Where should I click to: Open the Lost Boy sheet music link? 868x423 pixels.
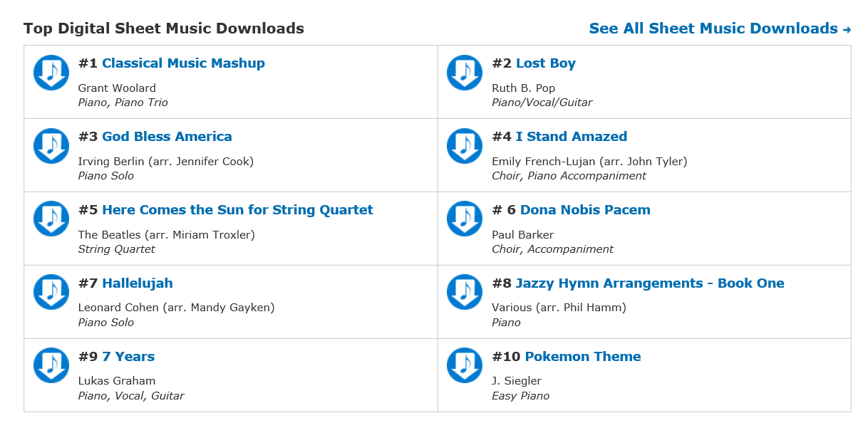[x=545, y=63]
